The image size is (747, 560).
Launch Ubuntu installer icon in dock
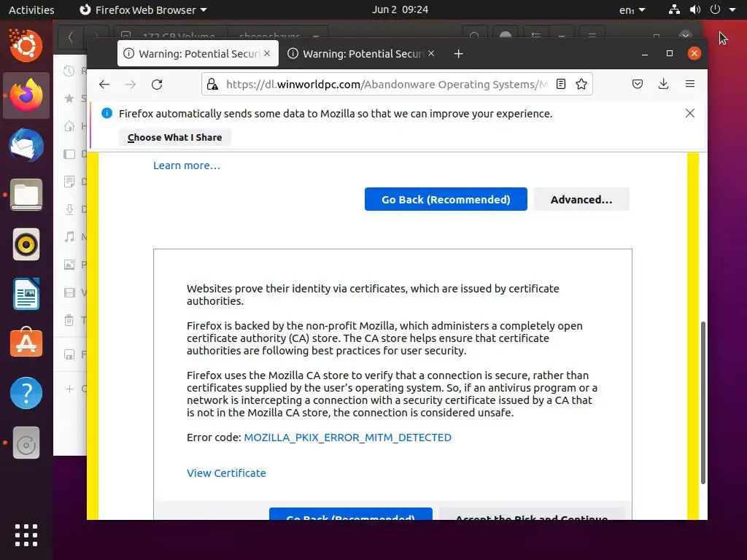point(26,46)
